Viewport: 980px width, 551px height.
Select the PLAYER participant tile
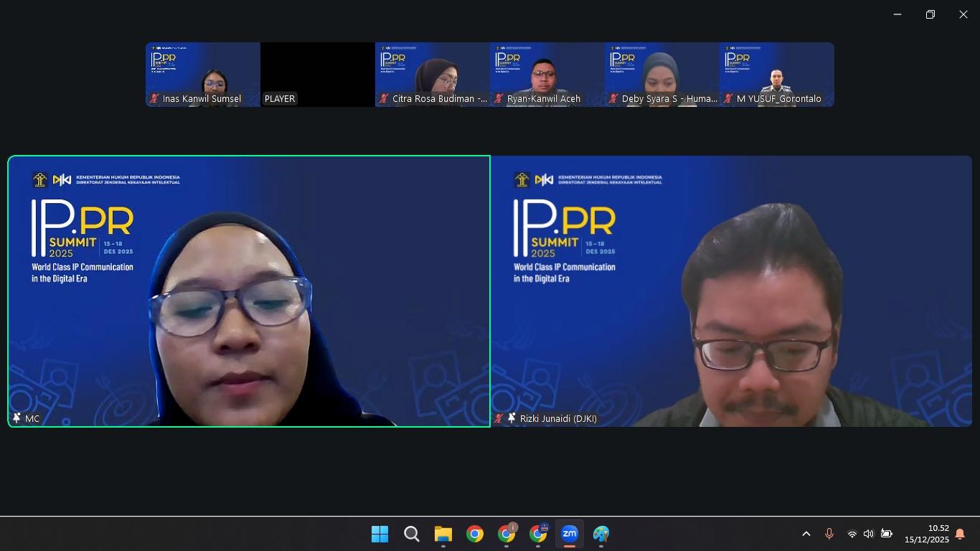click(x=318, y=75)
